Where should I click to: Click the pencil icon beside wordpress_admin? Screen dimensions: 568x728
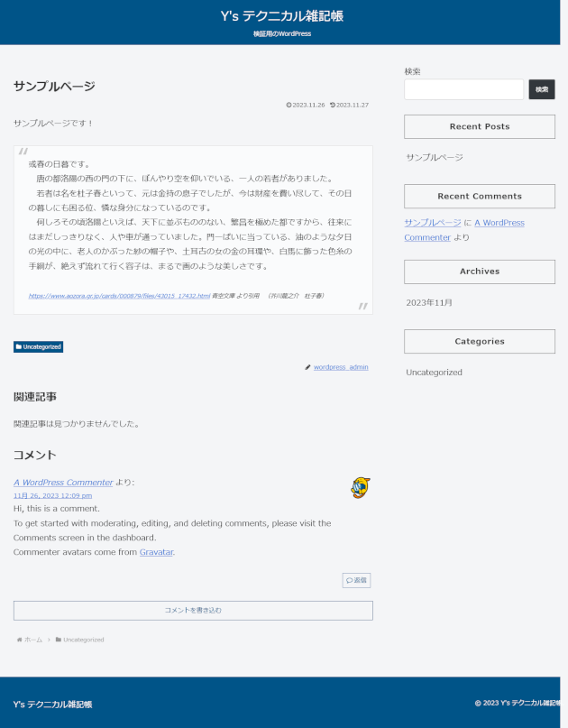[x=307, y=367]
